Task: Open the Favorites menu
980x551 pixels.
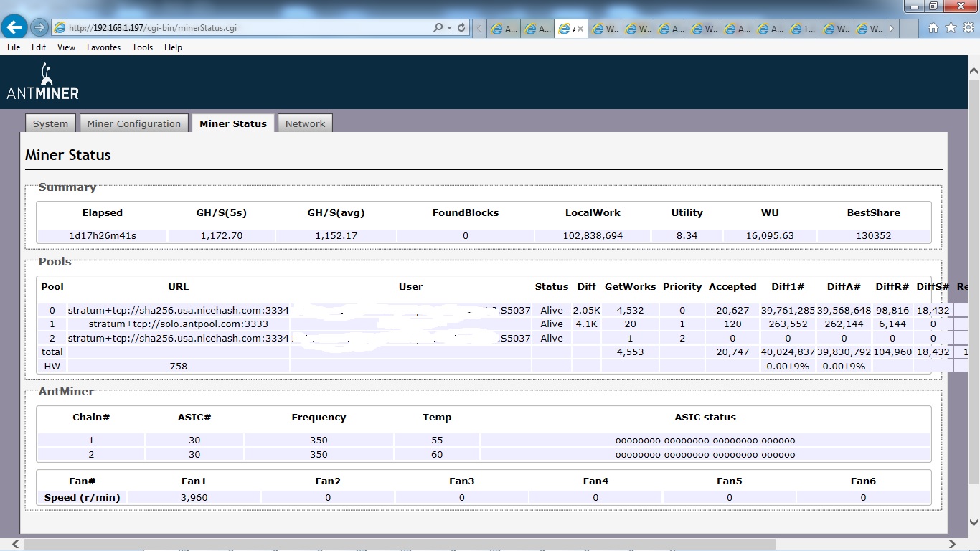Action: point(103,47)
